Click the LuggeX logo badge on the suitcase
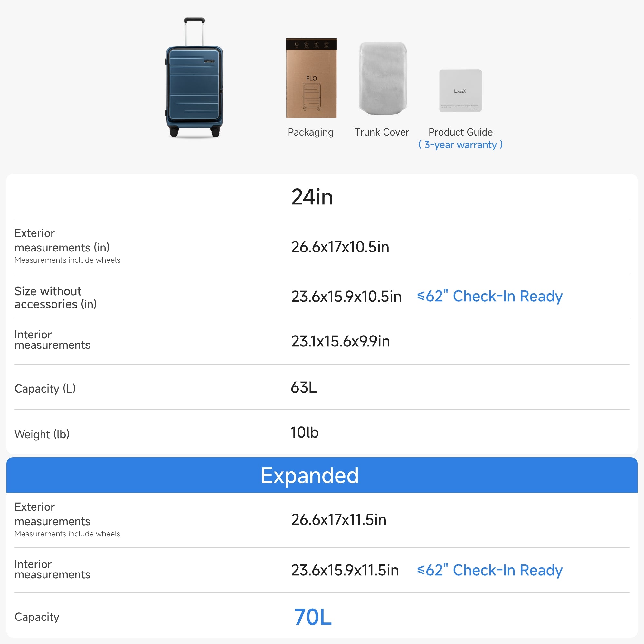Viewport: 644px width, 644px height. point(209,61)
